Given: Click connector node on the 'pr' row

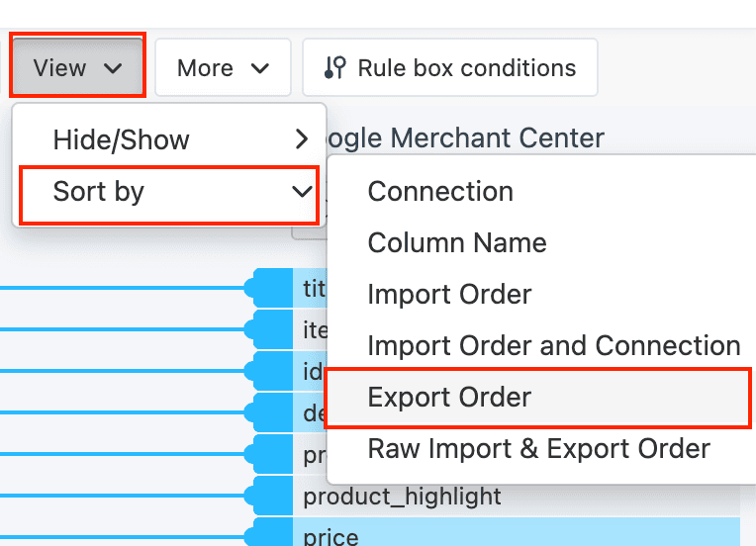Looking at the screenshot, I should tap(270, 454).
